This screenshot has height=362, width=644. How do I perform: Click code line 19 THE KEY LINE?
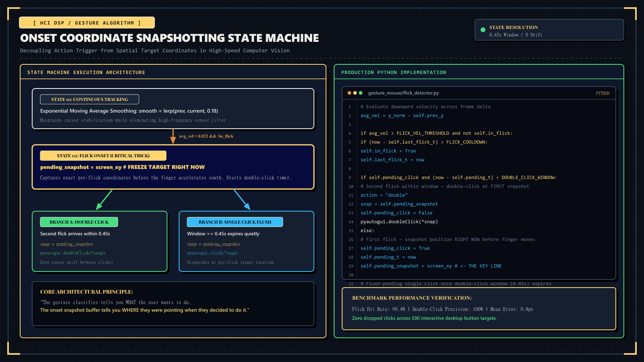click(431, 266)
